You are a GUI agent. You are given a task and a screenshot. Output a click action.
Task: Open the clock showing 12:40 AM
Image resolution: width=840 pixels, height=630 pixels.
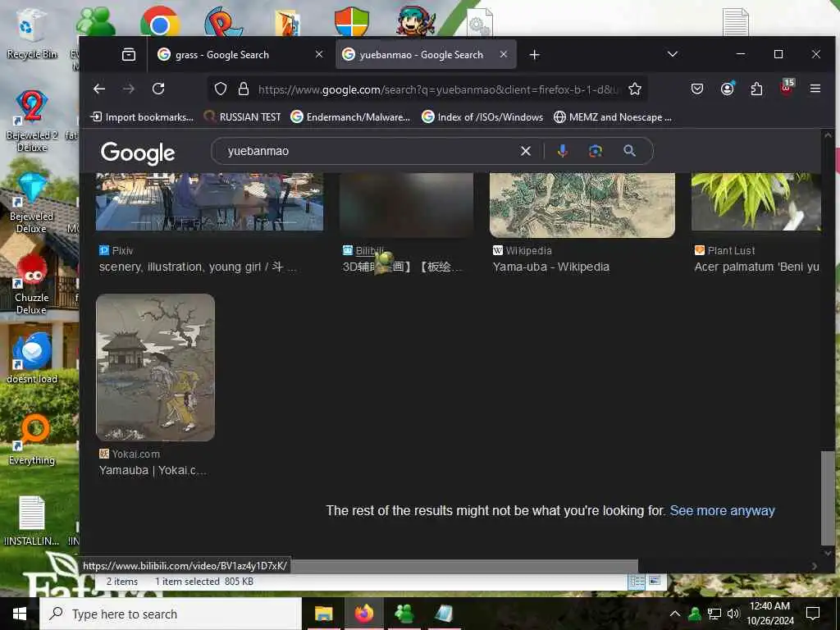point(769,614)
